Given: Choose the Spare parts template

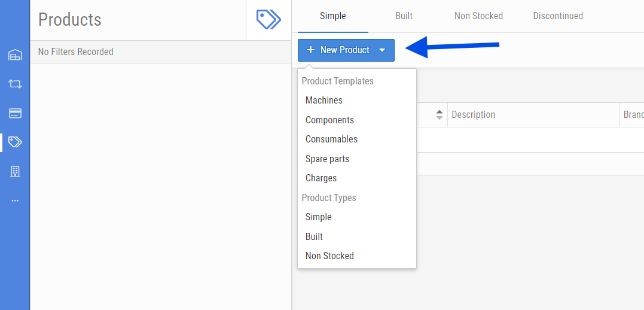Looking at the screenshot, I should (327, 159).
